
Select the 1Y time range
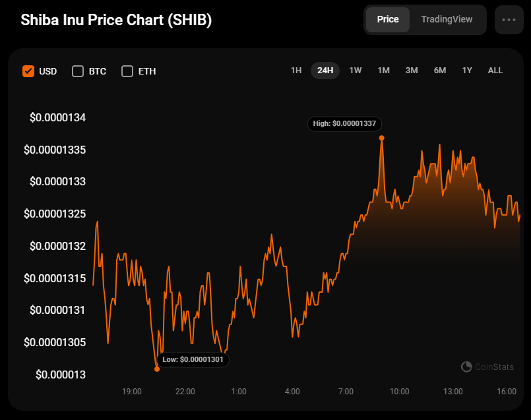pyautogui.click(x=467, y=71)
